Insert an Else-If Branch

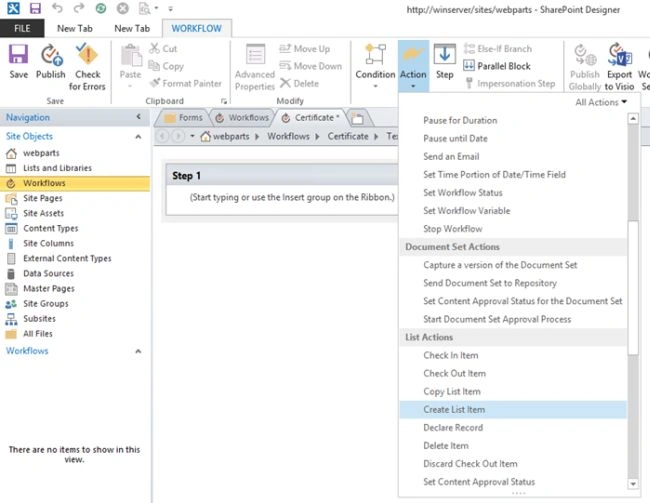(x=497, y=49)
